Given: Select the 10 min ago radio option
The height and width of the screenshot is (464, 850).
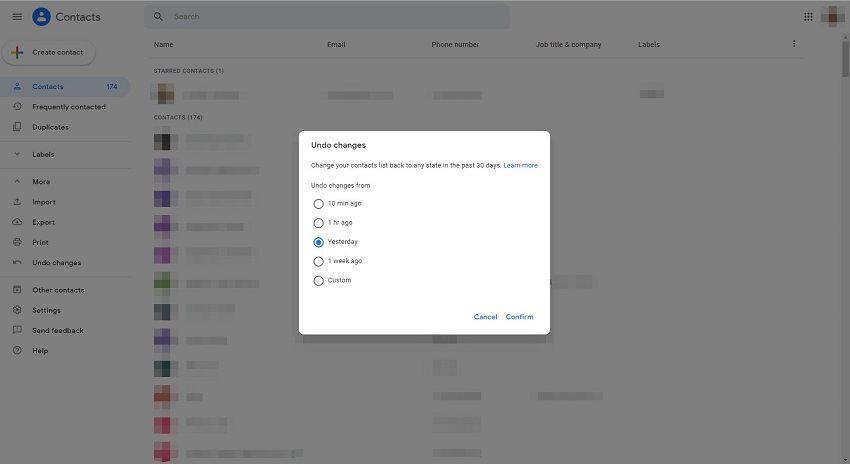Looking at the screenshot, I should [x=319, y=203].
